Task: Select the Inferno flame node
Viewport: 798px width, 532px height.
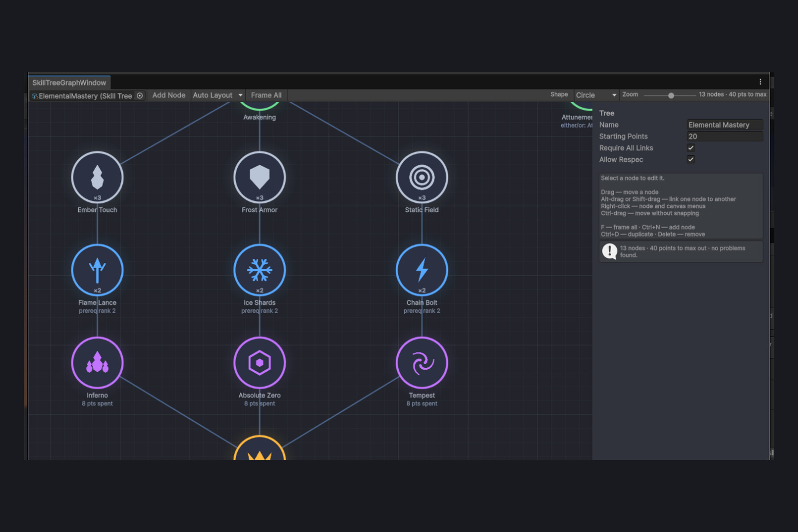Action: (97, 363)
